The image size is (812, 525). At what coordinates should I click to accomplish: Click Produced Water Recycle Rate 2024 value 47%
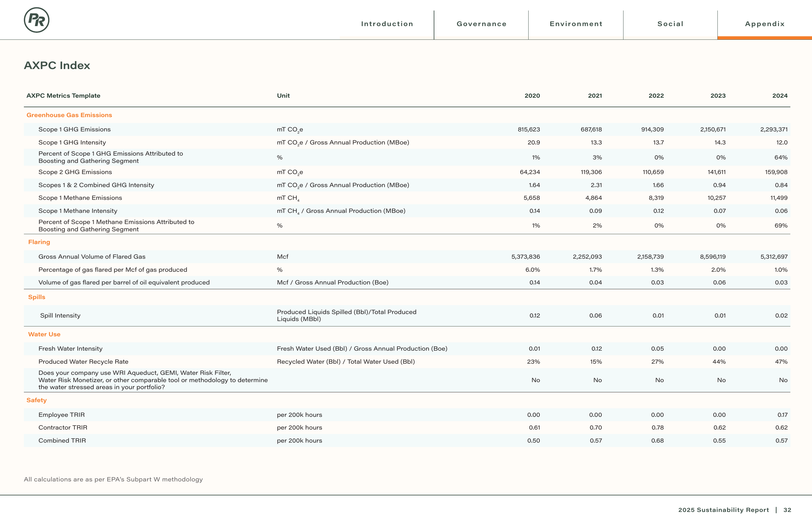(x=781, y=362)
